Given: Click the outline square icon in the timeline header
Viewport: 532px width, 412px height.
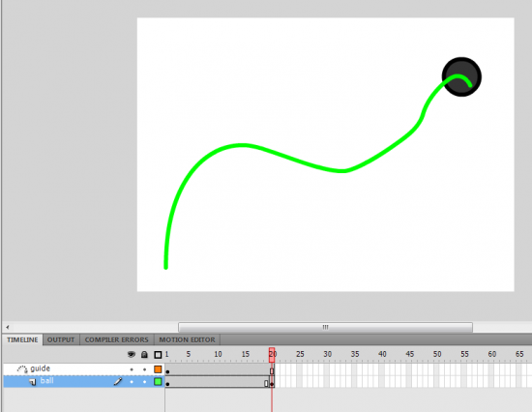Looking at the screenshot, I should point(158,355).
